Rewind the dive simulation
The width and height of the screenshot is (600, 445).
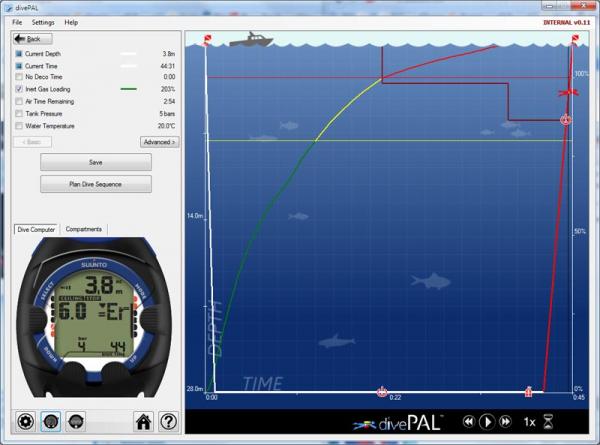[468, 422]
